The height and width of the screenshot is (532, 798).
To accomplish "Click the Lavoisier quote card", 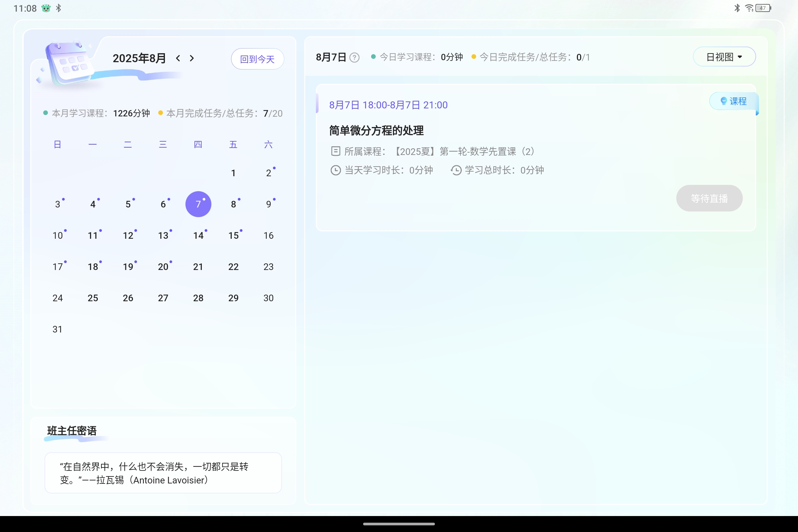I will tap(163, 473).
